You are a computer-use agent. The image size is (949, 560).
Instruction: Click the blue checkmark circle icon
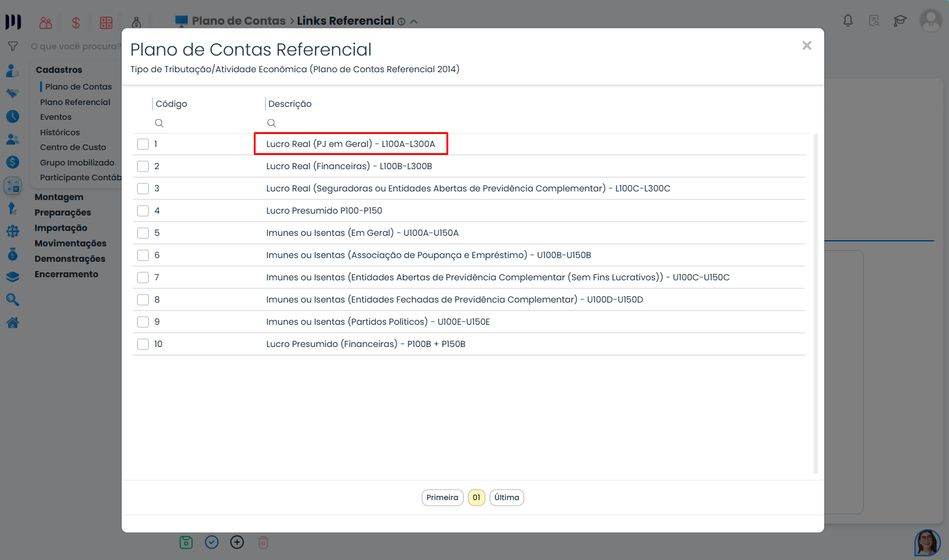(x=212, y=543)
